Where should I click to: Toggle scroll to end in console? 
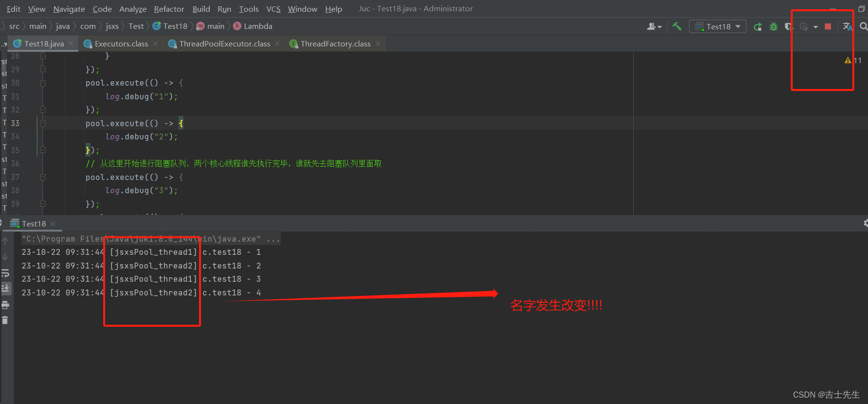[x=5, y=288]
